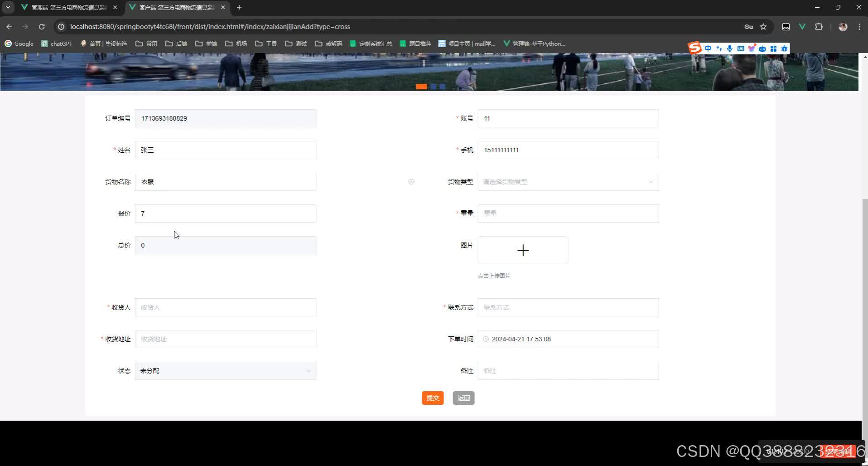Open the password manager key icon
868x466 pixels.
coord(748,26)
